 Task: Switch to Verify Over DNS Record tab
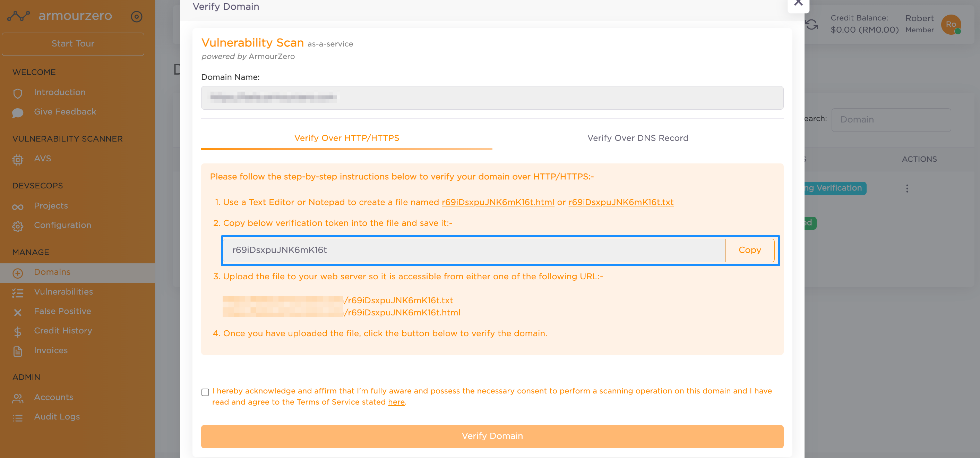[638, 138]
